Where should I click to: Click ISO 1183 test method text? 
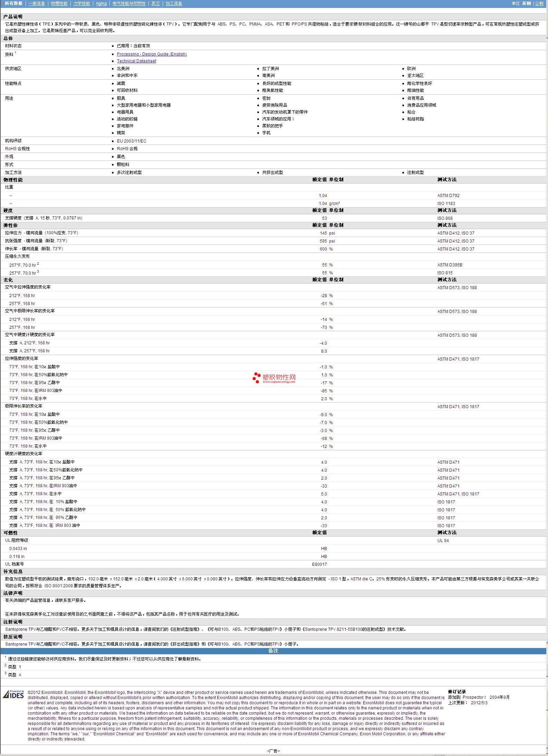446,204
